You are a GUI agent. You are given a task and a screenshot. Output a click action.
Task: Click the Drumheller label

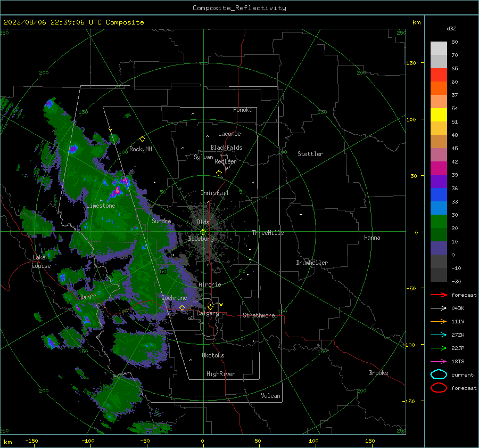pyautogui.click(x=312, y=263)
